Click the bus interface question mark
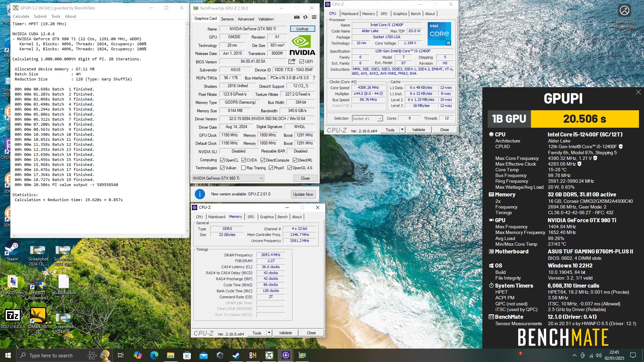The width and height of the screenshot is (644, 362). pyautogui.click(x=314, y=78)
